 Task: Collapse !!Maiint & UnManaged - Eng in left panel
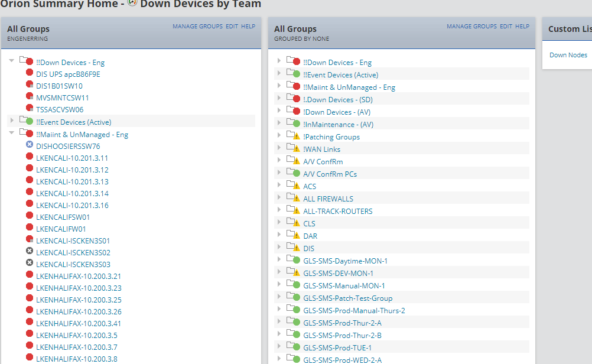[12, 132]
